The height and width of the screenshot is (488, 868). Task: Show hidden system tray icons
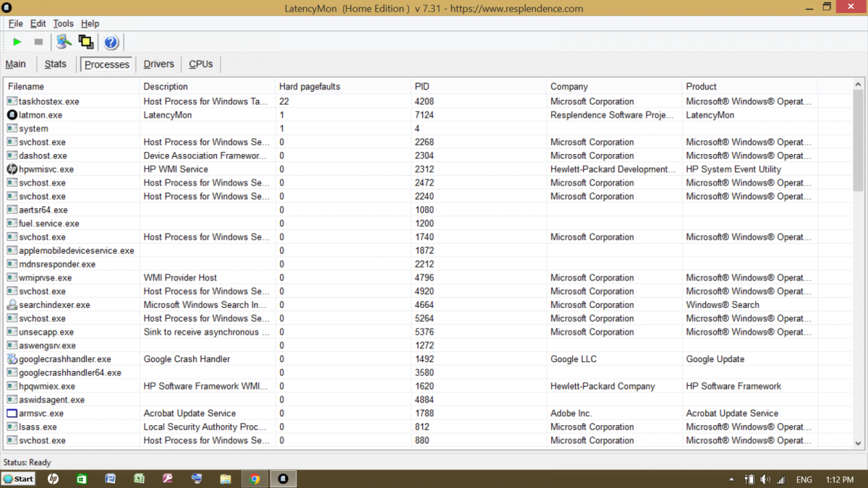(733, 479)
